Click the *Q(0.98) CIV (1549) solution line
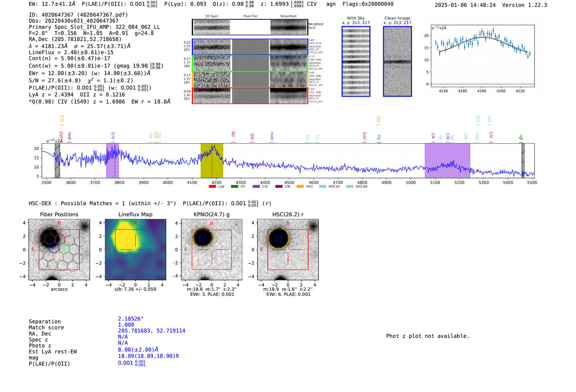This screenshot has height=392, width=576. pyautogui.click(x=100, y=102)
